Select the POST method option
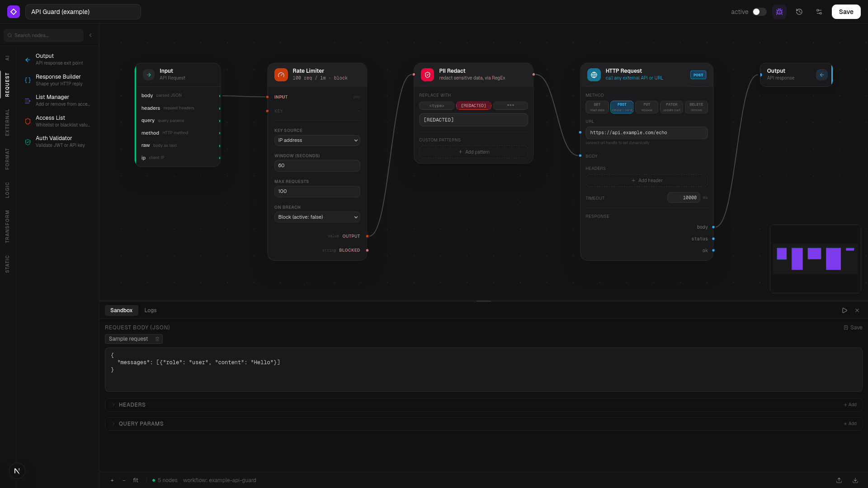Viewport: 868px width, 488px height. click(622, 107)
